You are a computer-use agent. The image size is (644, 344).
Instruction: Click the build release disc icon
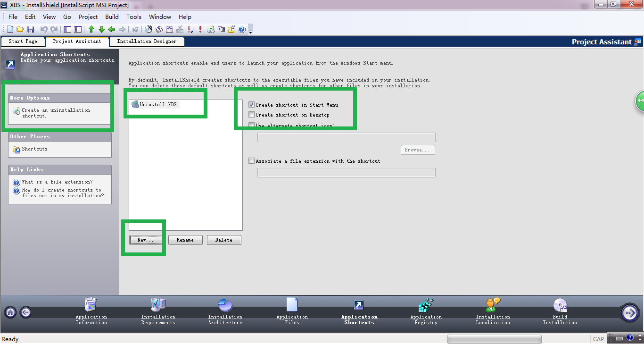149,29
